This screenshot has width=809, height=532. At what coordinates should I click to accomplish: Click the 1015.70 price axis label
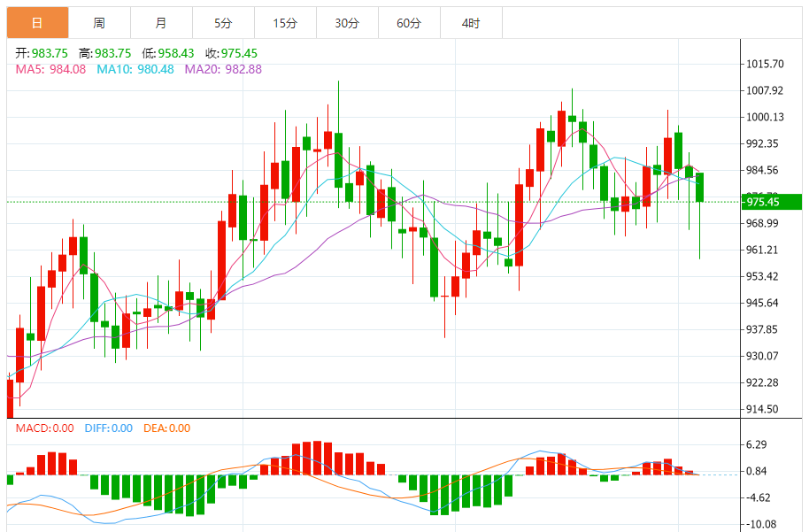pyautogui.click(x=765, y=64)
